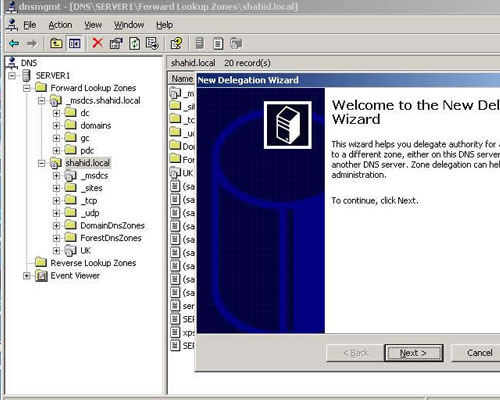
Task: Click the ForestDnsZones folder icon in tree
Action: point(70,237)
